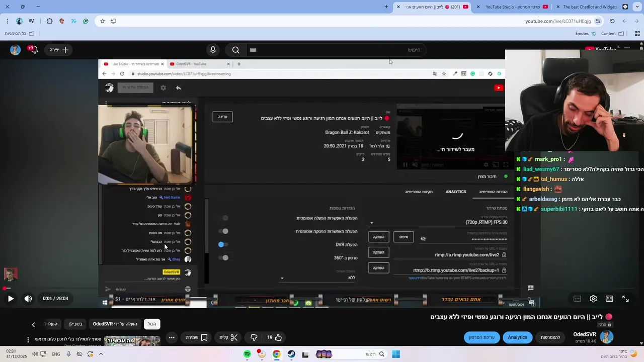644x362 pixels.
Task: Click the ANALYTICS tab in the recorded Studio
Action: click(456, 192)
